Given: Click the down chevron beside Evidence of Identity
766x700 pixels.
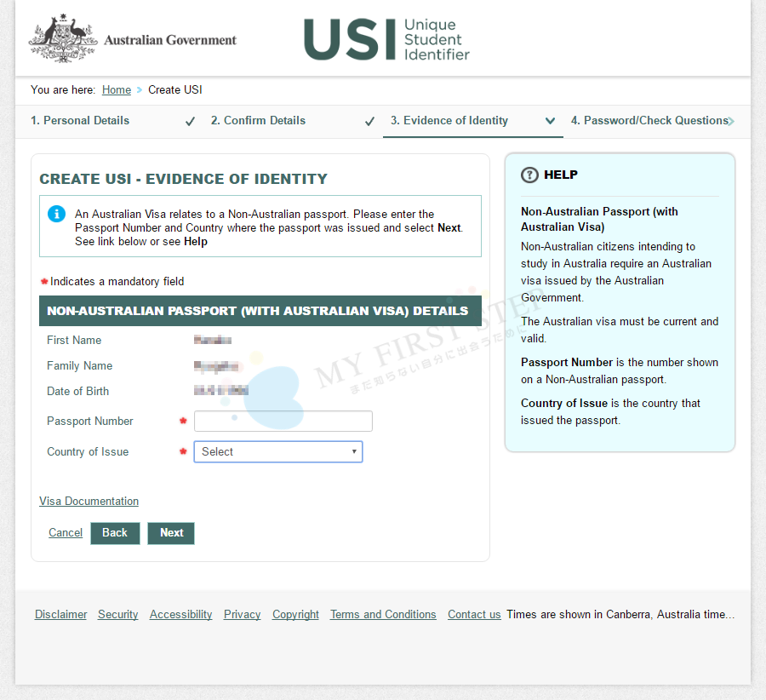Looking at the screenshot, I should point(550,121).
